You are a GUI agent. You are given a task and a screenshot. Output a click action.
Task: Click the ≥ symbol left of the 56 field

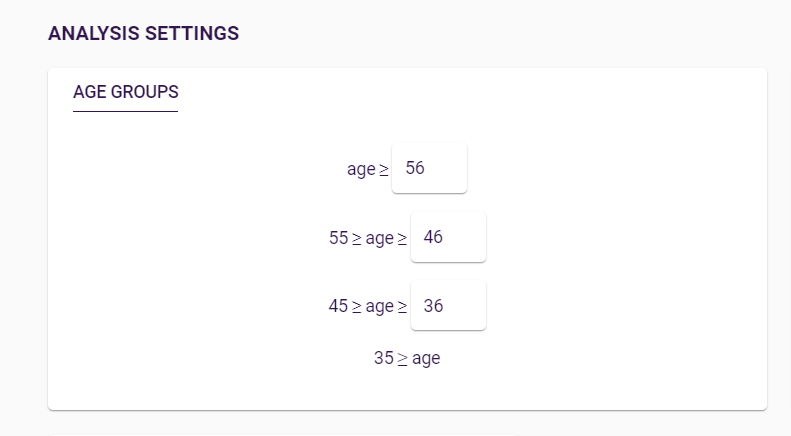tap(384, 170)
